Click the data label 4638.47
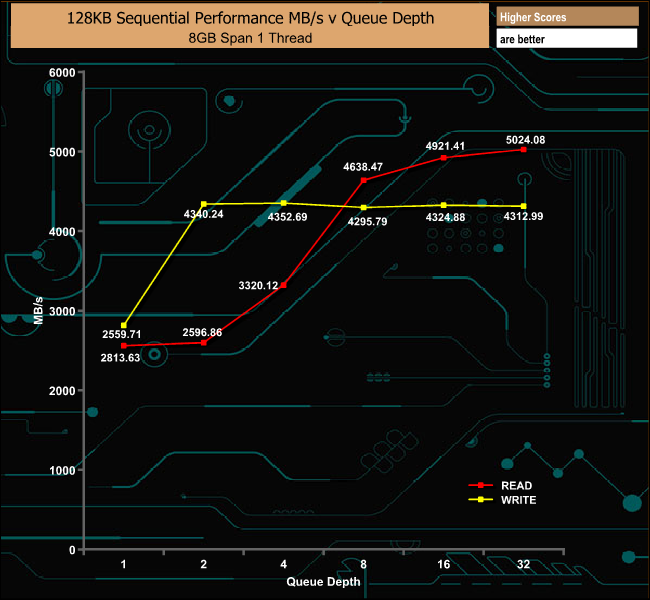This screenshot has width=650, height=600. tap(363, 167)
